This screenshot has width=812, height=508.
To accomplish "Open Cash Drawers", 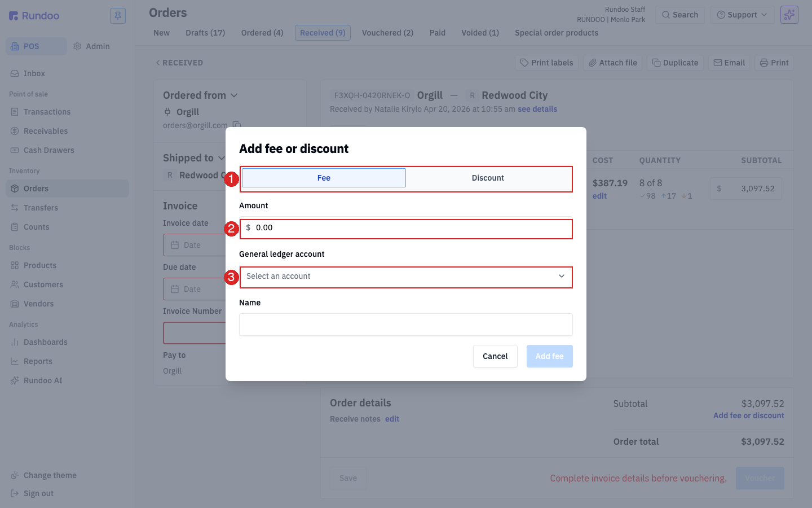I will pos(67,150).
